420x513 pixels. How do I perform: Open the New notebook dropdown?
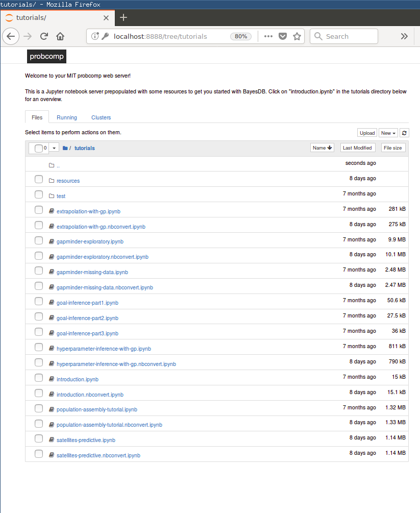388,133
